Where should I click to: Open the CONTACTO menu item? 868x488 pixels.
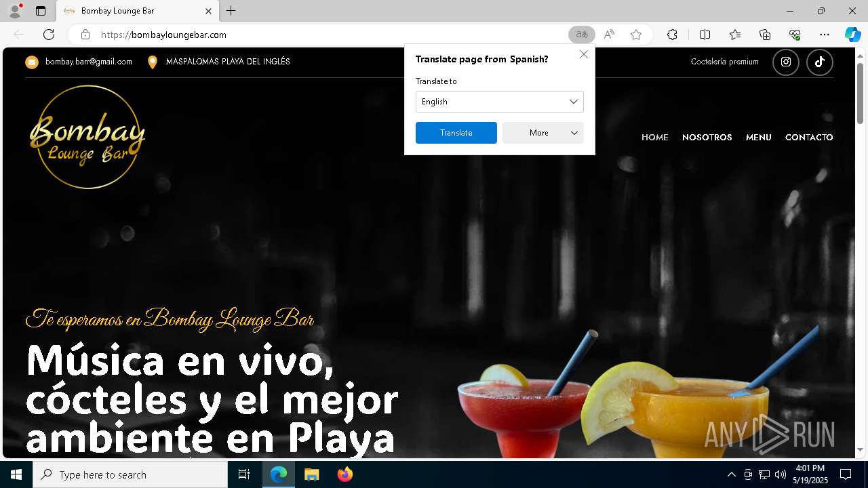(x=809, y=137)
